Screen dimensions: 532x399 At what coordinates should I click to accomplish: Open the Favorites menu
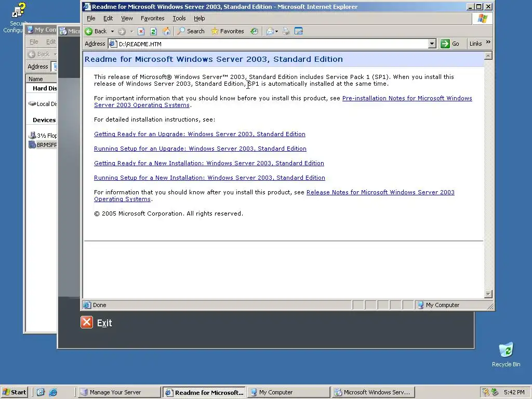[x=152, y=18]
